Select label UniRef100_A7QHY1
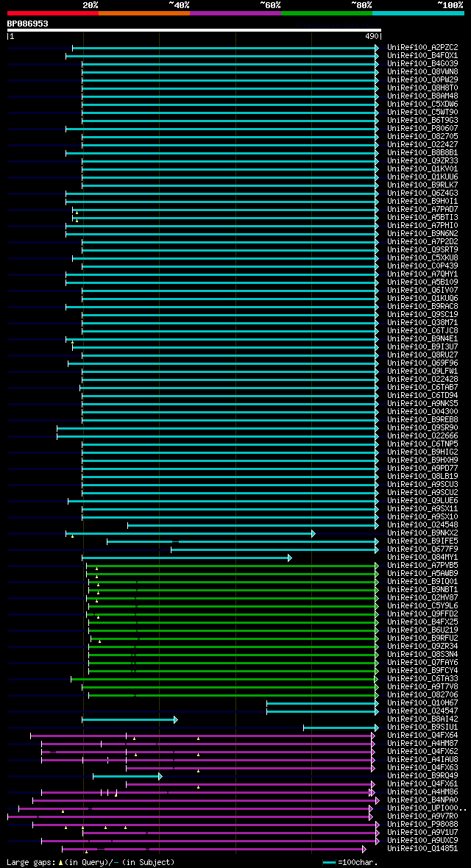The height and width of the screenshot is (868, 471). tap(422, 274)
